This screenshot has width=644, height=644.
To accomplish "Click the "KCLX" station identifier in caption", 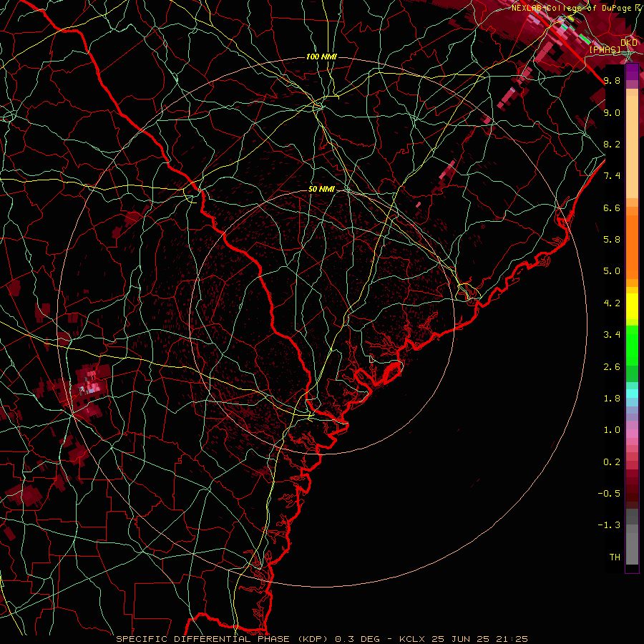I will coord(413,639).
